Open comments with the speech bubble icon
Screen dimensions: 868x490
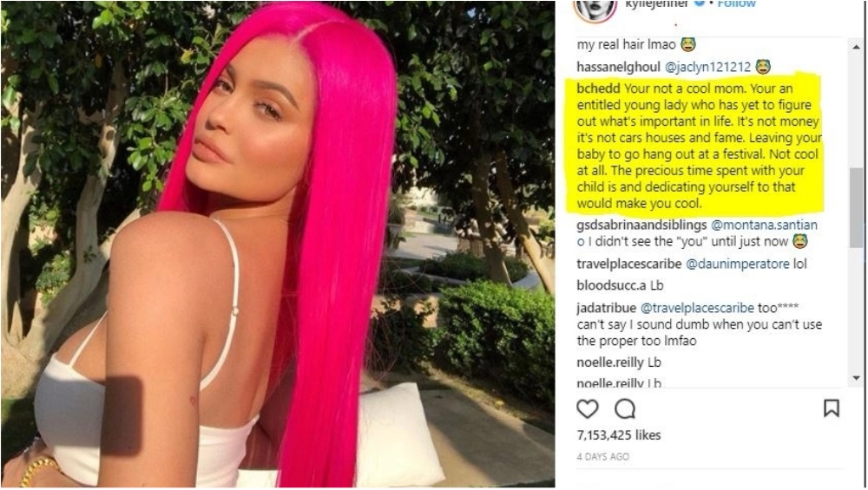tap(625, 409)
